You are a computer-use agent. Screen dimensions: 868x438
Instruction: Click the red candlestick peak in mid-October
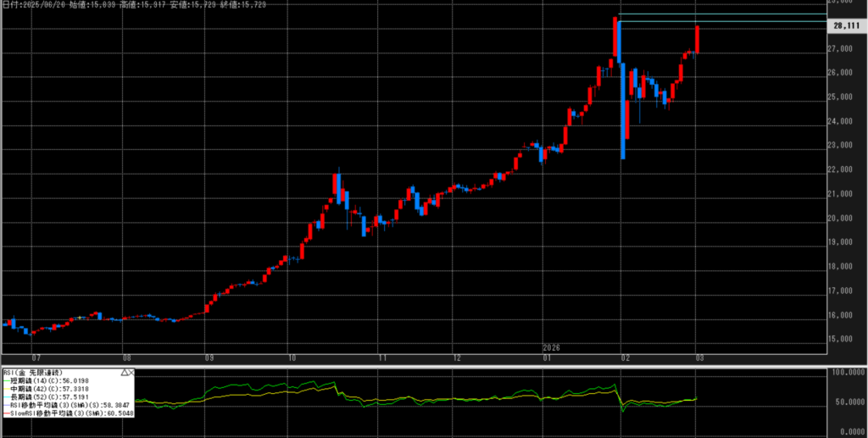tap(337, 182)
